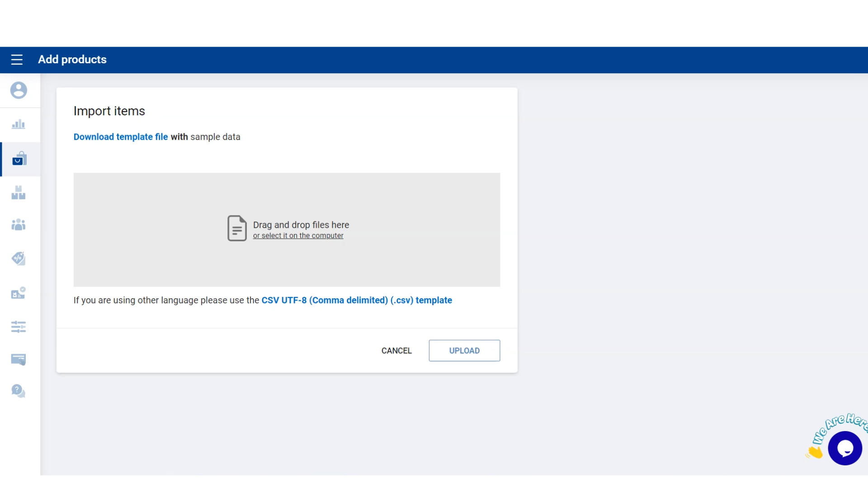Click the document icon in drop zone

pos(237,228)
